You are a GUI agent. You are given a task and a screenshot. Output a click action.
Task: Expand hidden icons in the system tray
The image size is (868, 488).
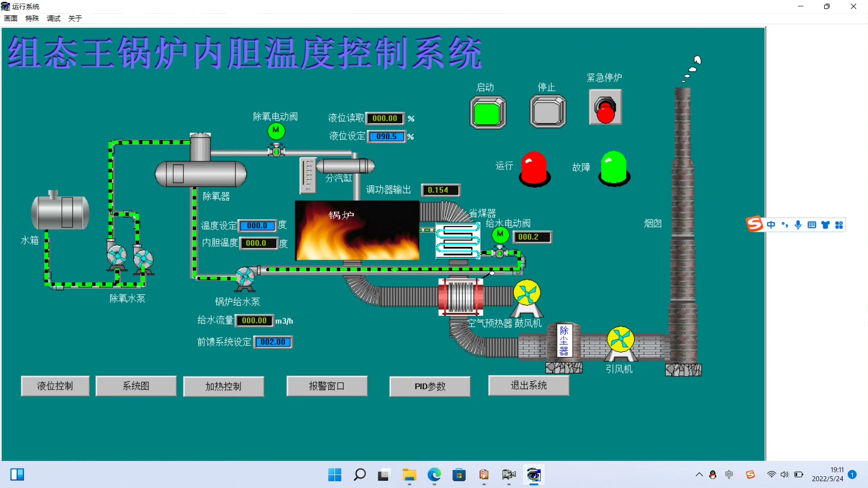(699, 475)
